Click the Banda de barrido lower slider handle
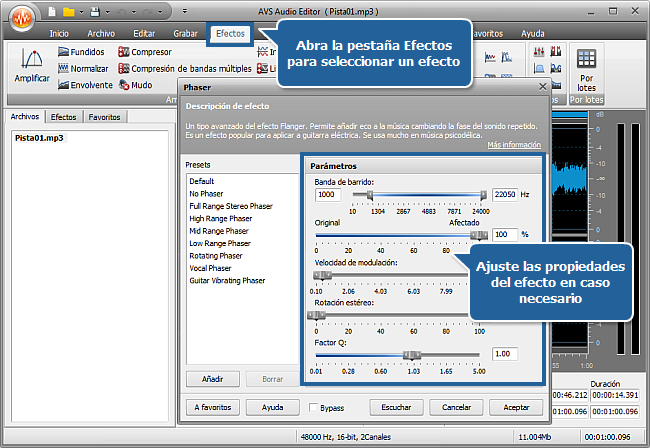This screenshot has height=448, width=650. [370, 195]
